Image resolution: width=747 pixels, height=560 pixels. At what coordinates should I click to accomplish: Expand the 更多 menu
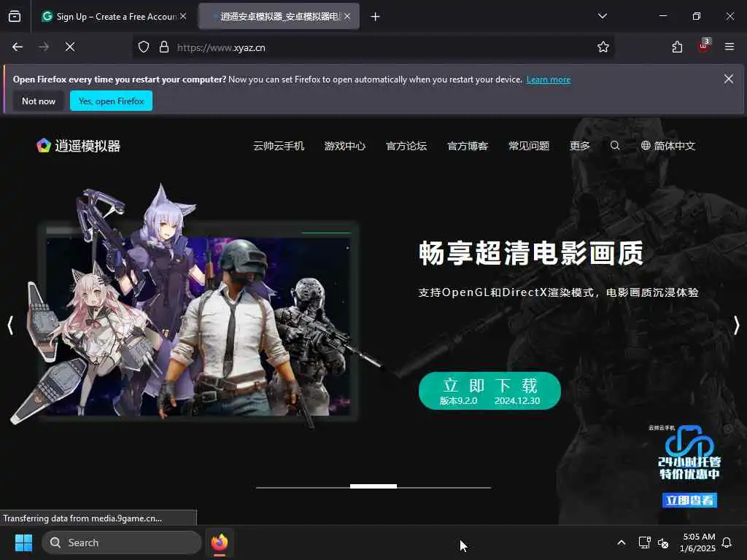pos(580,146)
